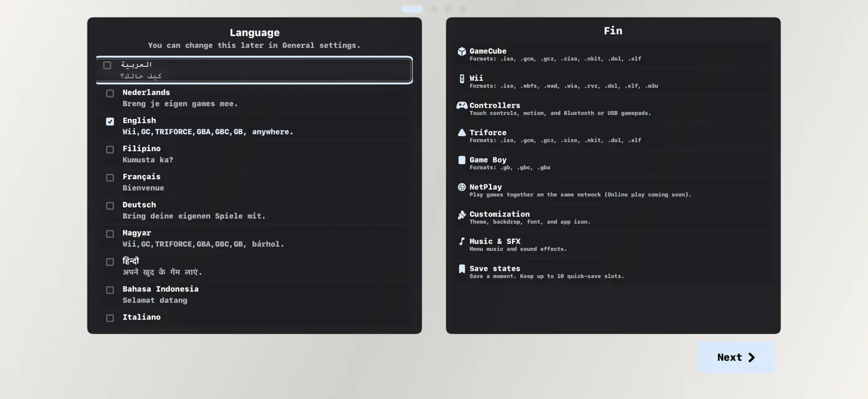Image resolution: width=868 pixels, height=399 pixels.
Task: Click the NetPlay same-network description text
Action: click(x=580, y=195)
